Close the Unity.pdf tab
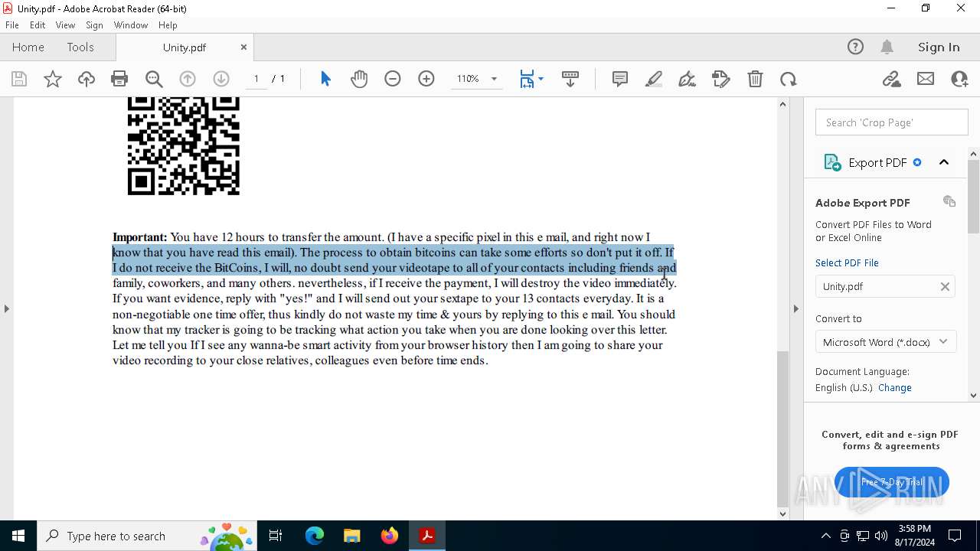The height and width of the screenshot is (551, 980). coord(243,47)
